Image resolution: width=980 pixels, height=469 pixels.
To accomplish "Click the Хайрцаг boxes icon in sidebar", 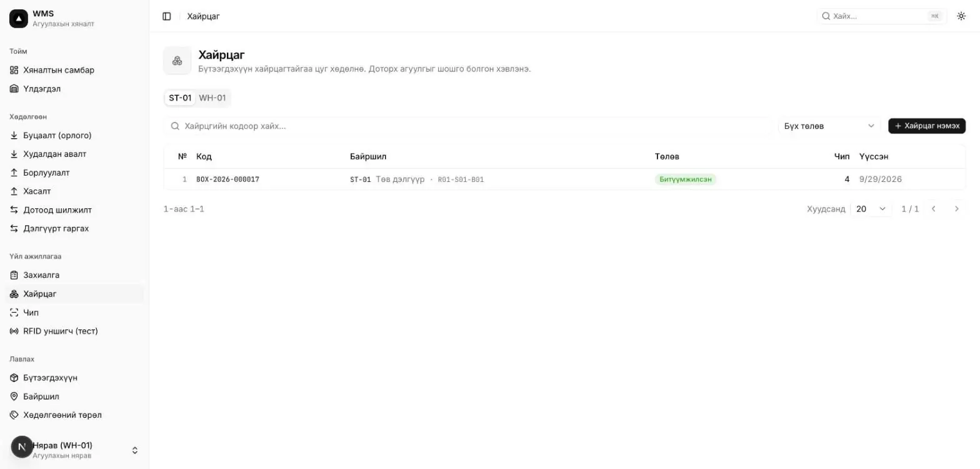I will pos(14,294).
